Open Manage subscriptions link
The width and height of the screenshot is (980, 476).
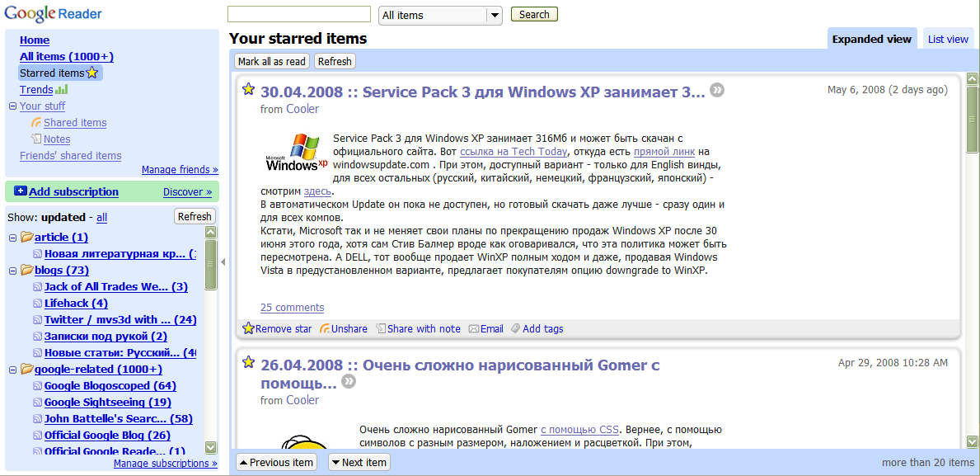[x=166, y=464]
